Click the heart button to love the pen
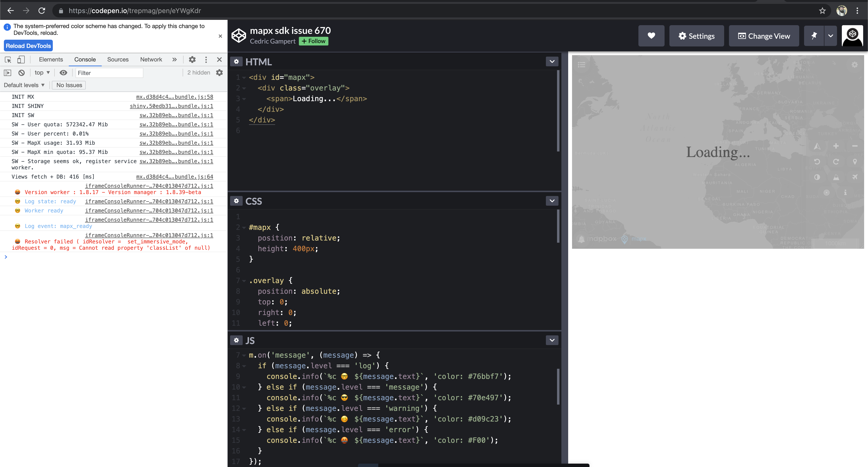This screenshot has height=467, width=868. tap(651, 36)
